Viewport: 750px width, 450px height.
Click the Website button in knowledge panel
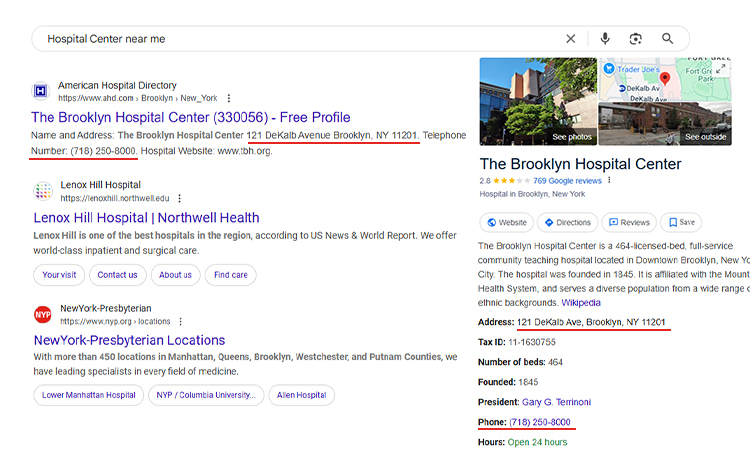[x=507, y=222]
